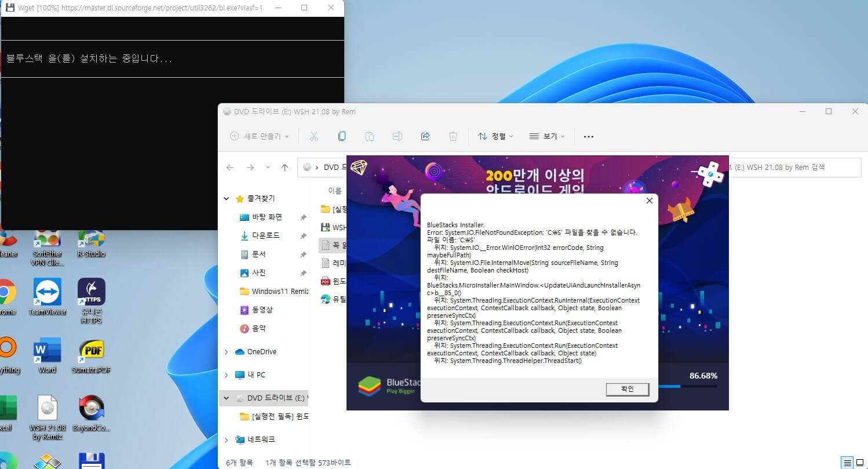Image resolution: width=868 pixels, height=469 pixels.
Task: Unpin 바탕 화면 via its pin icon
Action: (x=303, y=217)
